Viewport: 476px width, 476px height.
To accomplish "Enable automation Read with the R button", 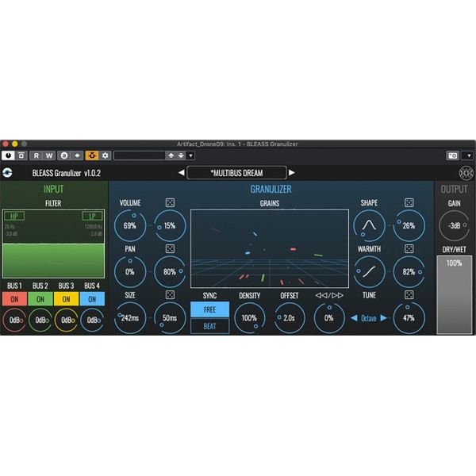I will (x=36, y=155).
